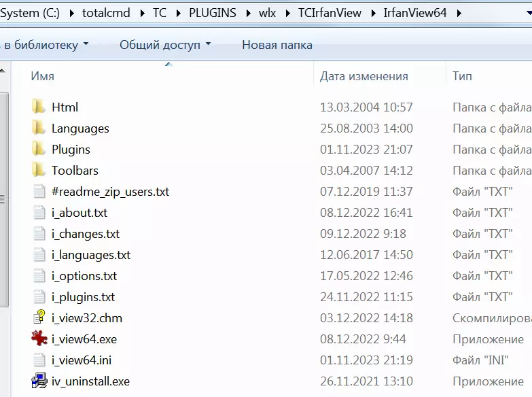Click the PLUGINS breadcrumb segment

[x=213, y=13]
